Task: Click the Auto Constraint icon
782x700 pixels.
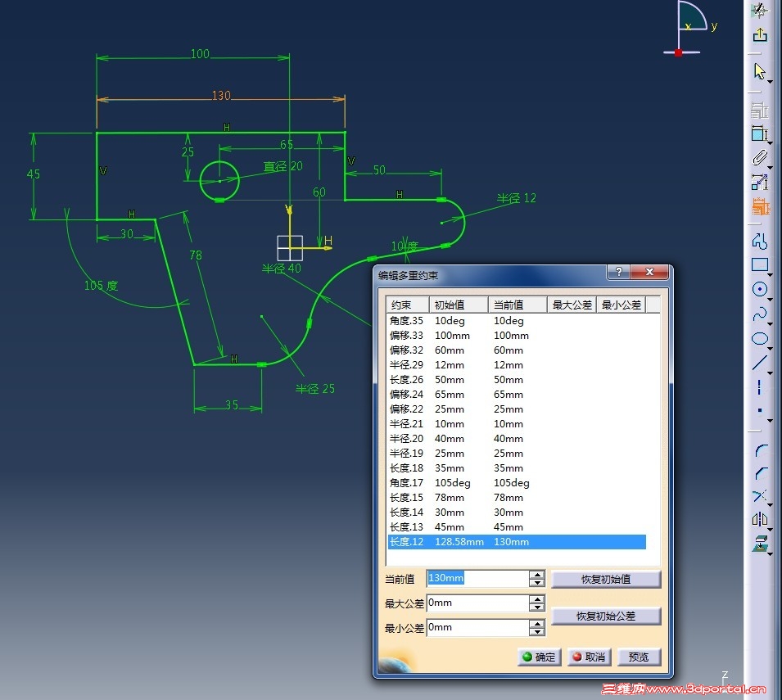Action: click(x=760, y=182)
